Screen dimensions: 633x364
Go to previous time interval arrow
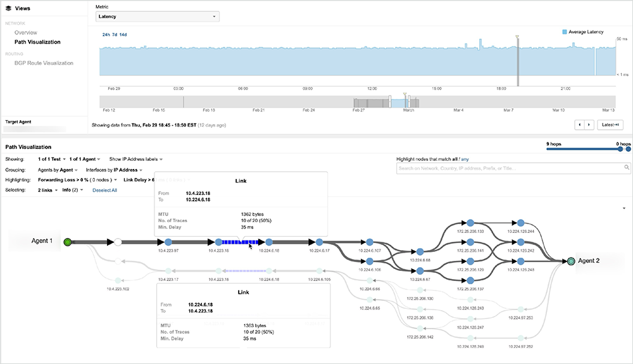tap(579, 125)
